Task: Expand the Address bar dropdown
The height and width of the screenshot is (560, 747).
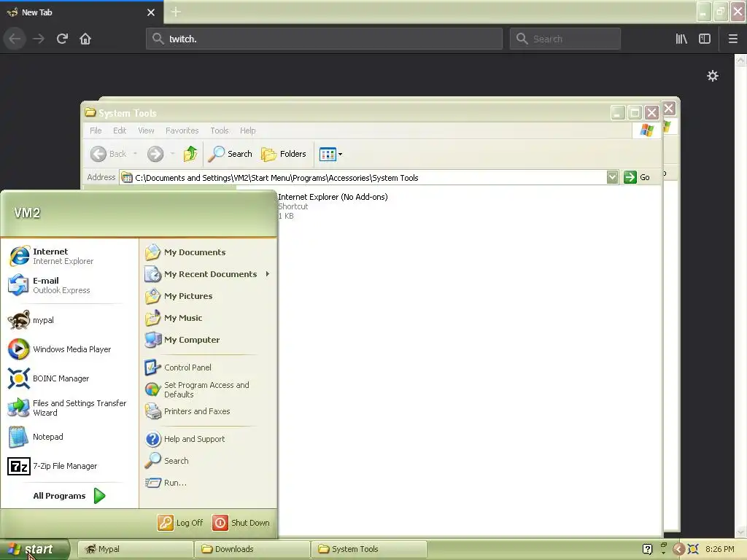Action: [612, 177]
